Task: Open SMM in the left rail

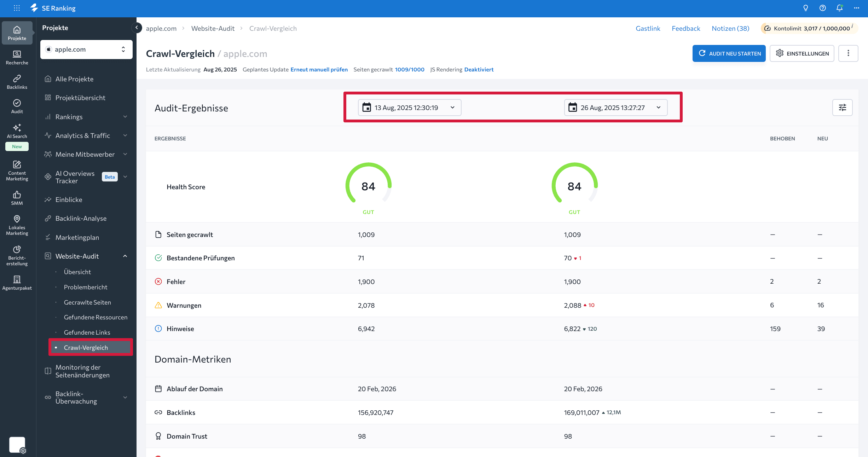Action: (x=17, y=198)
